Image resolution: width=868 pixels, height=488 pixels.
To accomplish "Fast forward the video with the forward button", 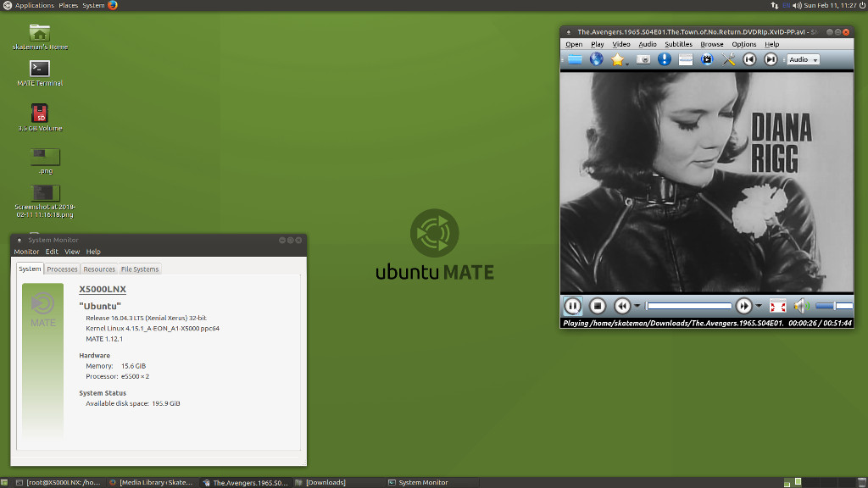I will point(744,306).
